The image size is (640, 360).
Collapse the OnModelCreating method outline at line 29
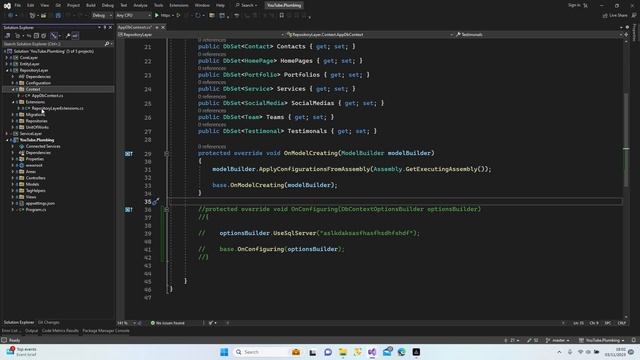[167, 153]
